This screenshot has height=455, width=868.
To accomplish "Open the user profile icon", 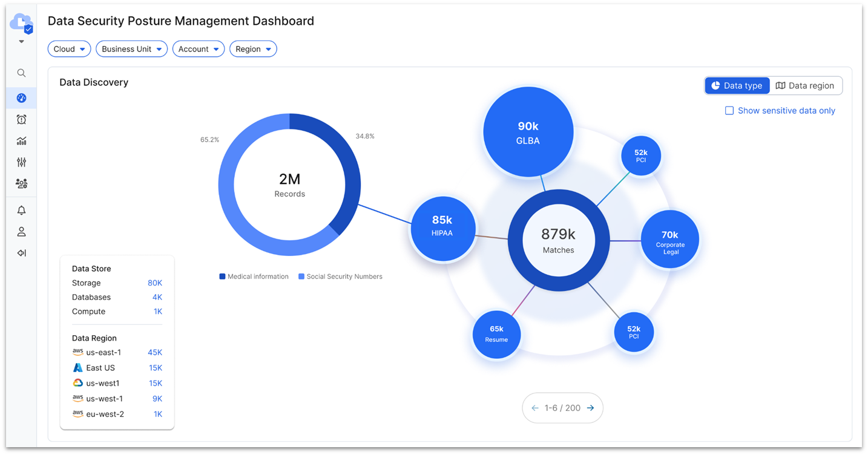I will 21,232.
